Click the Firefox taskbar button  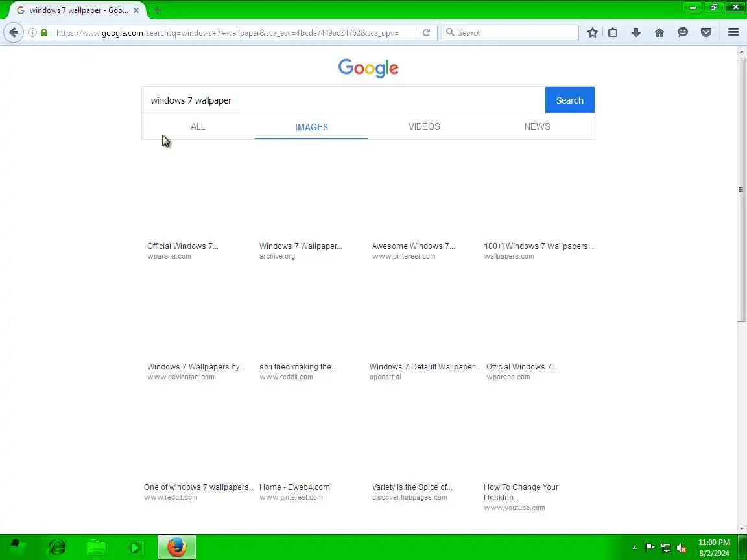[x=177, y=547]
